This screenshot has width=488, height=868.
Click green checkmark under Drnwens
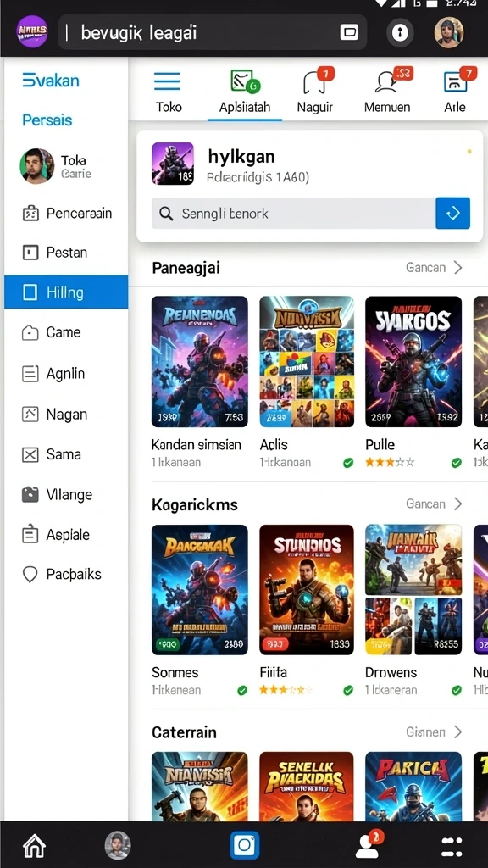[457, 690]
